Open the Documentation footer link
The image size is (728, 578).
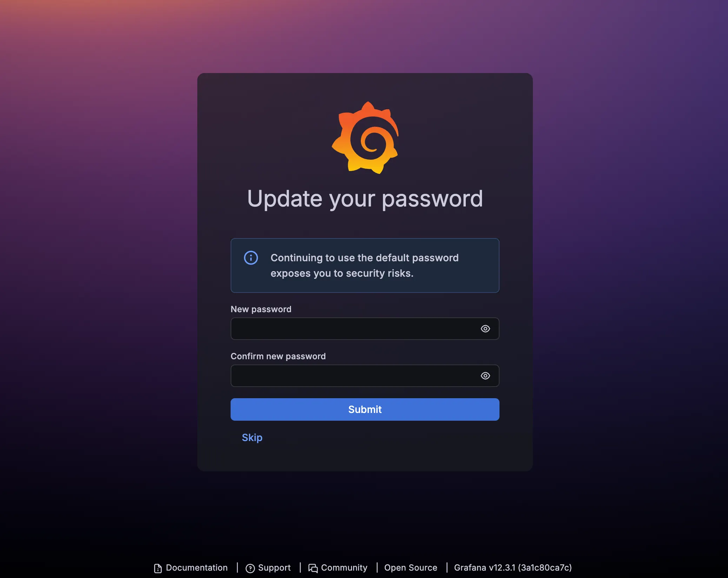coord(197,568)
